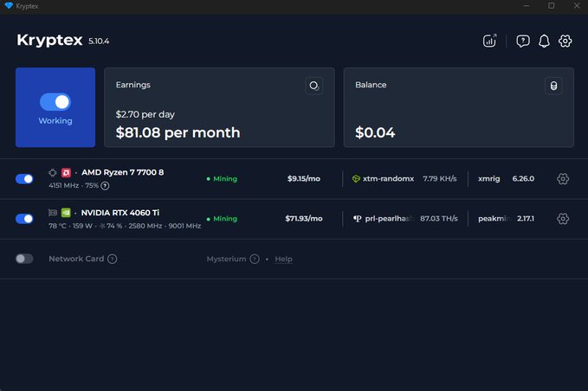588x391 pixels.
Task: Open settings gear for NVIDIA RTX row
Action: tap(563, 218)
